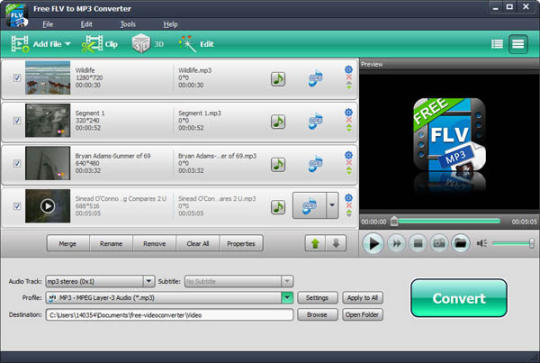Adjust the volume slider

point(513,243)
